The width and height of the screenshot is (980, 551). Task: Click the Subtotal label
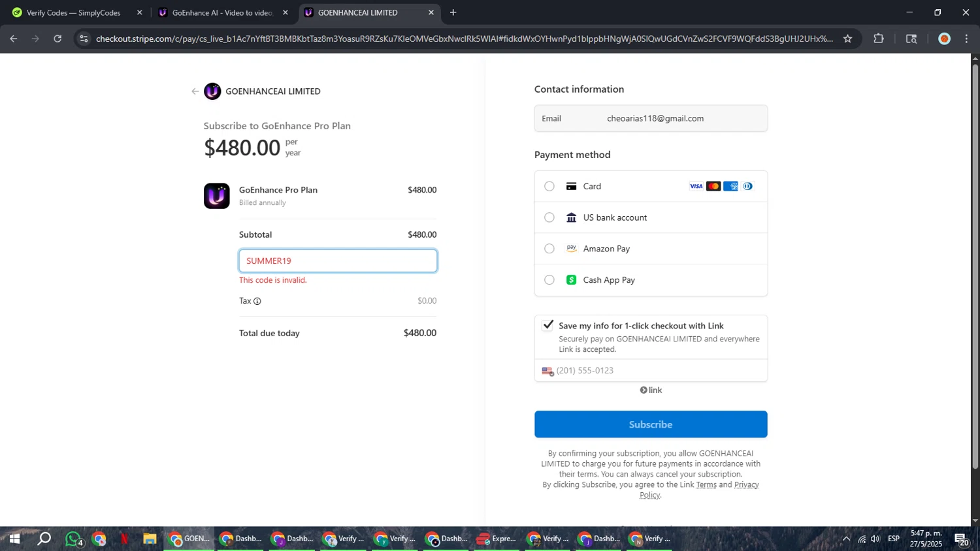[x=255, y=234]
